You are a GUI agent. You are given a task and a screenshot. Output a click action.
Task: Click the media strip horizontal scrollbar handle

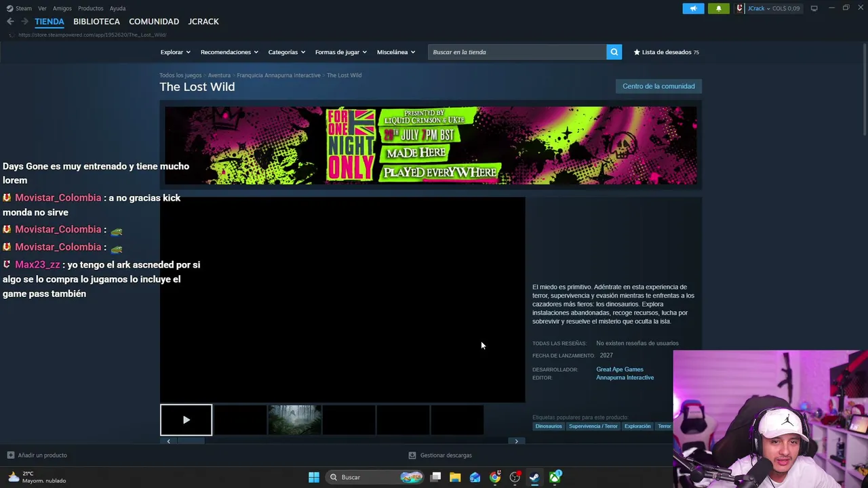[191, 441]
